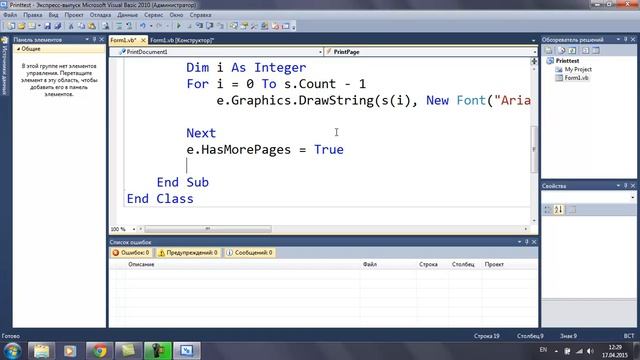This screenshot has width=640, height=360.
Task: Pin the Список ошибок panel
Action: [x=527, y=242]
